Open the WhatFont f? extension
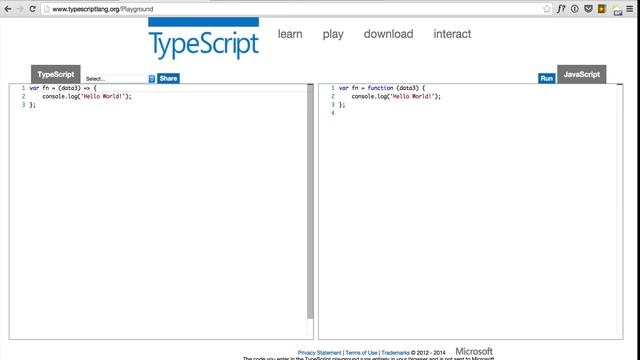 point(561,9)
